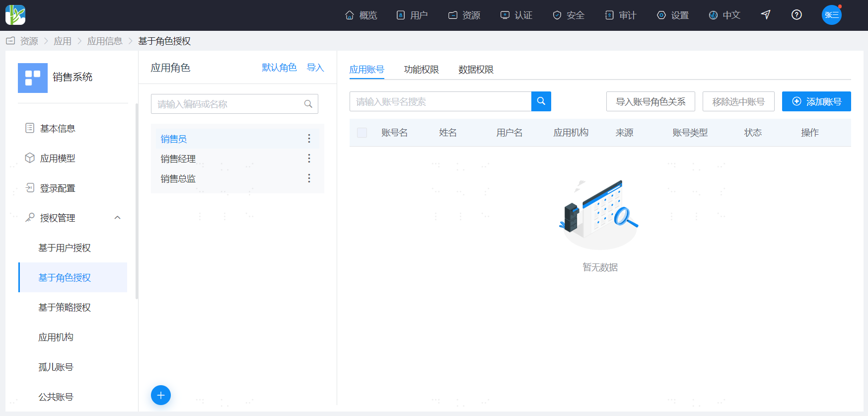
Task: Click the paper plane icon in header
Action: click(x=766, y=15)
